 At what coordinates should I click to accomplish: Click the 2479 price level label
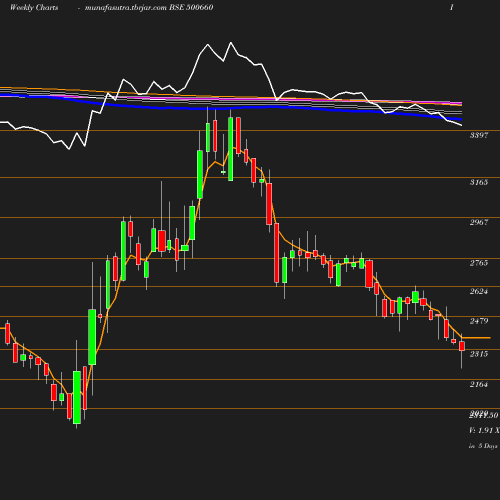[479, 321]
